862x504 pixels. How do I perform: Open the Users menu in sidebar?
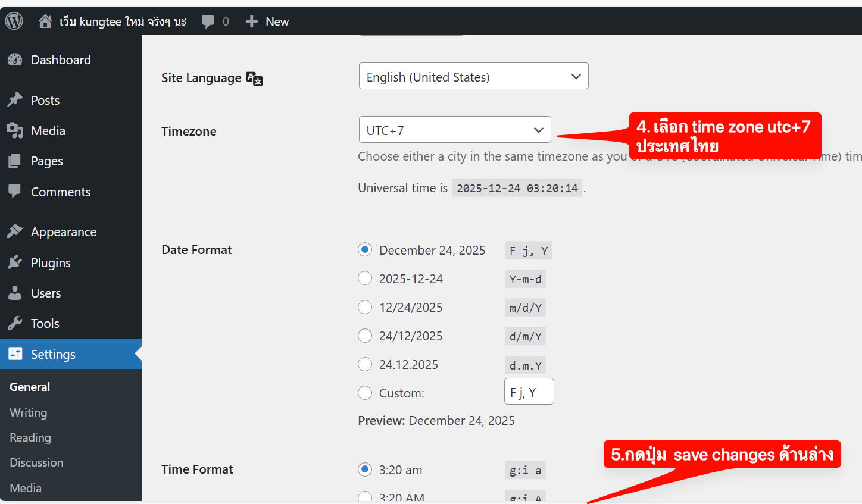(46, 293)
